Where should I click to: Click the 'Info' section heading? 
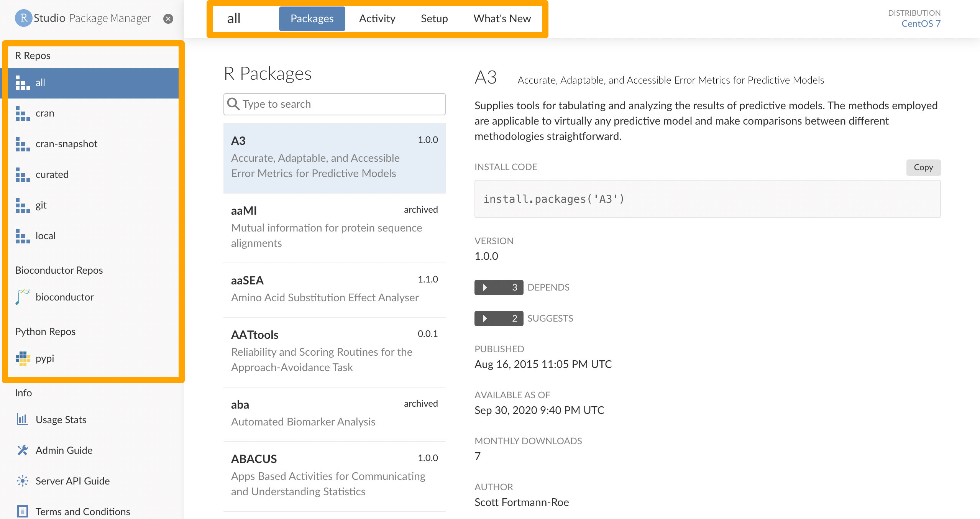[23, 393]
